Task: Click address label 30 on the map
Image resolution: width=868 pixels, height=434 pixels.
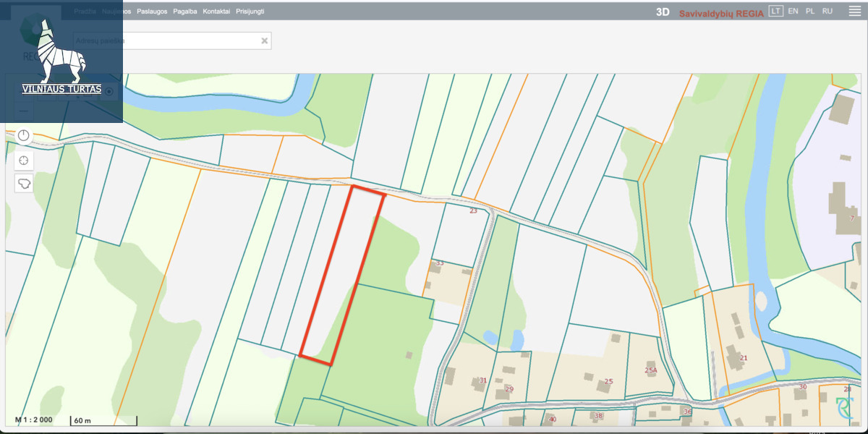Action: click(802, 387)
